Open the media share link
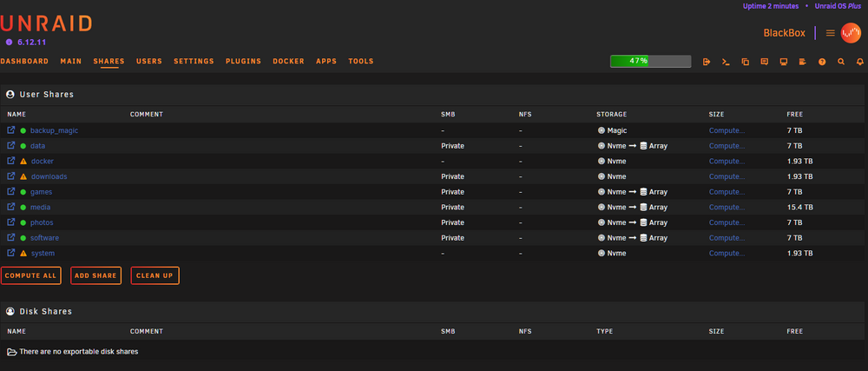868x371 pixels. coord(41,207)
